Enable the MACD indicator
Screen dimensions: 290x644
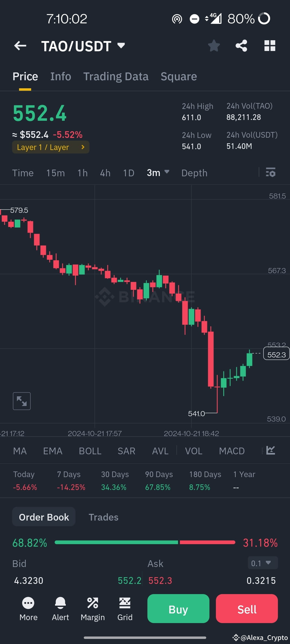[x=231, y=451]
